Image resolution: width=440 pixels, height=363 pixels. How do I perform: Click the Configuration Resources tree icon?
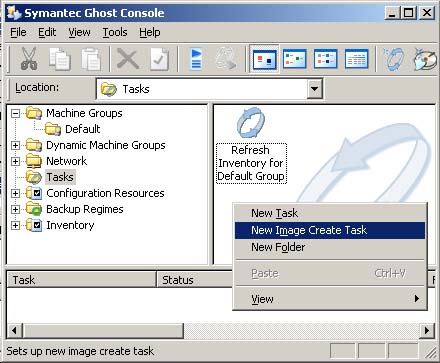click(x=34, y=193)
